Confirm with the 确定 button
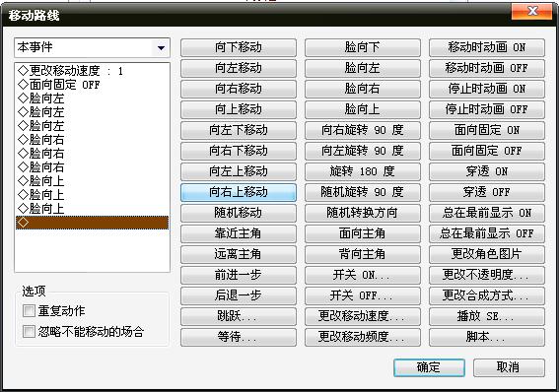The image size is (559, 392). (429, 367)
